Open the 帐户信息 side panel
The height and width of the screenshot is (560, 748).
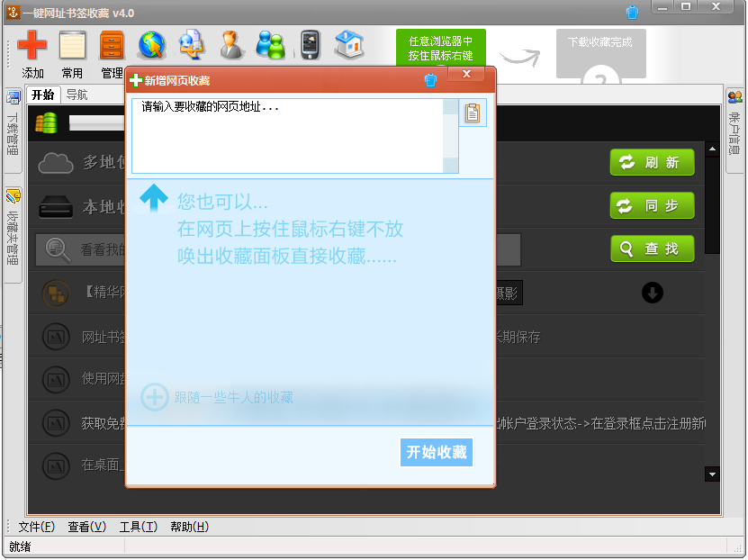tap(734, 128)
